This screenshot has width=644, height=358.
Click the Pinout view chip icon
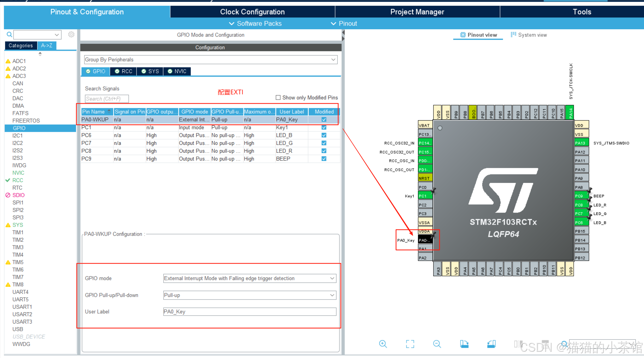click(463, 35)
